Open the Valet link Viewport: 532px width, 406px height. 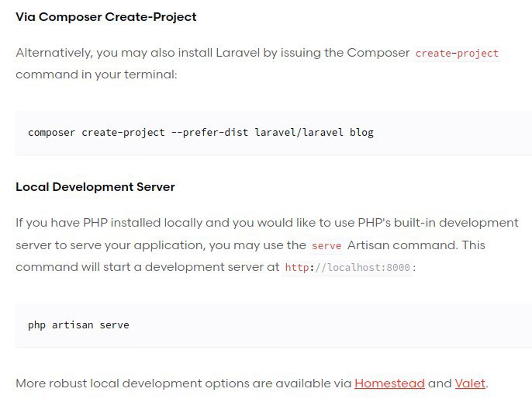pos(470,383)
